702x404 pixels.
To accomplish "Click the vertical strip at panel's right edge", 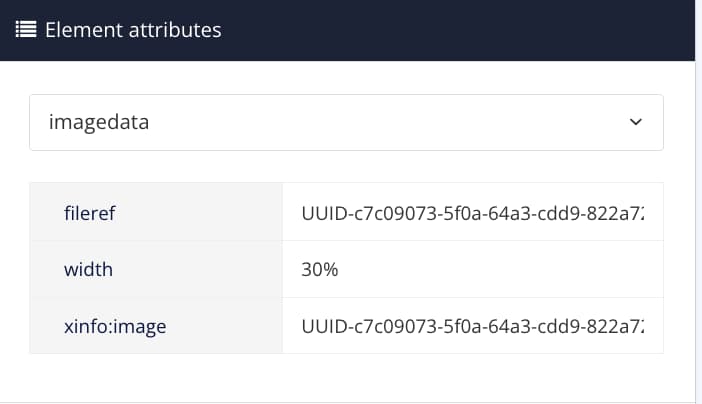I will coord(698,230).
